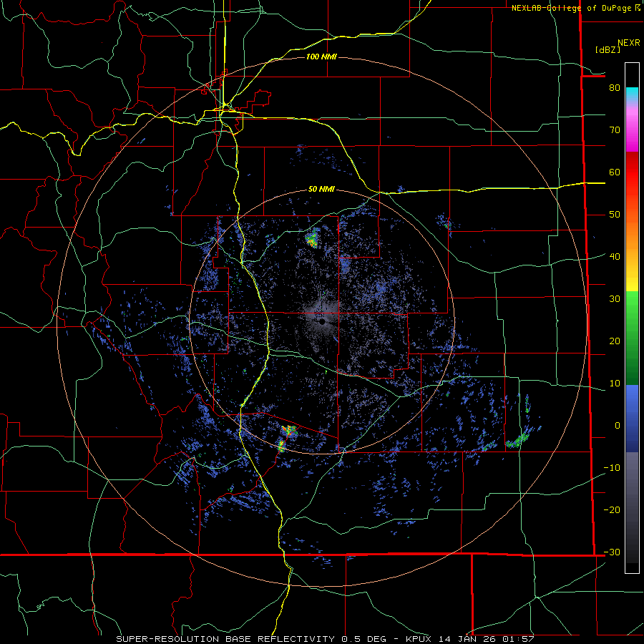Click the 40 dBZ scale value
The height and width of the screenshot is (644, 644).
click(x=615, y=257)
